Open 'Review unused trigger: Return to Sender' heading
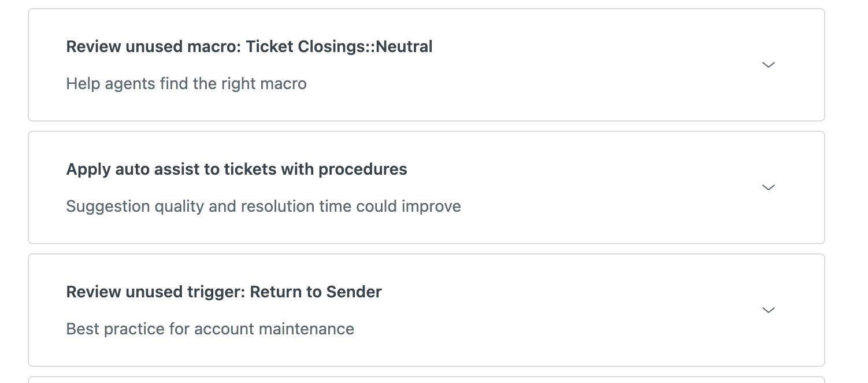Viewport: 868px width, 383px height. point(224,292)
